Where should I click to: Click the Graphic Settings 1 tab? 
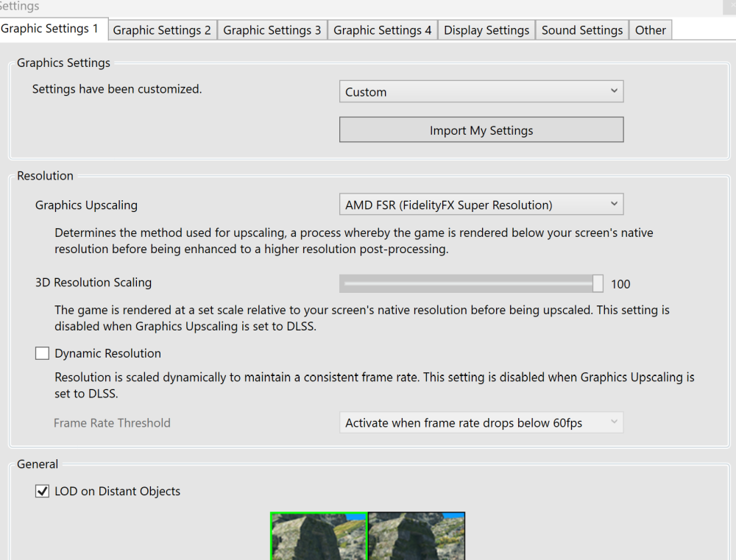tap(50, 29)
